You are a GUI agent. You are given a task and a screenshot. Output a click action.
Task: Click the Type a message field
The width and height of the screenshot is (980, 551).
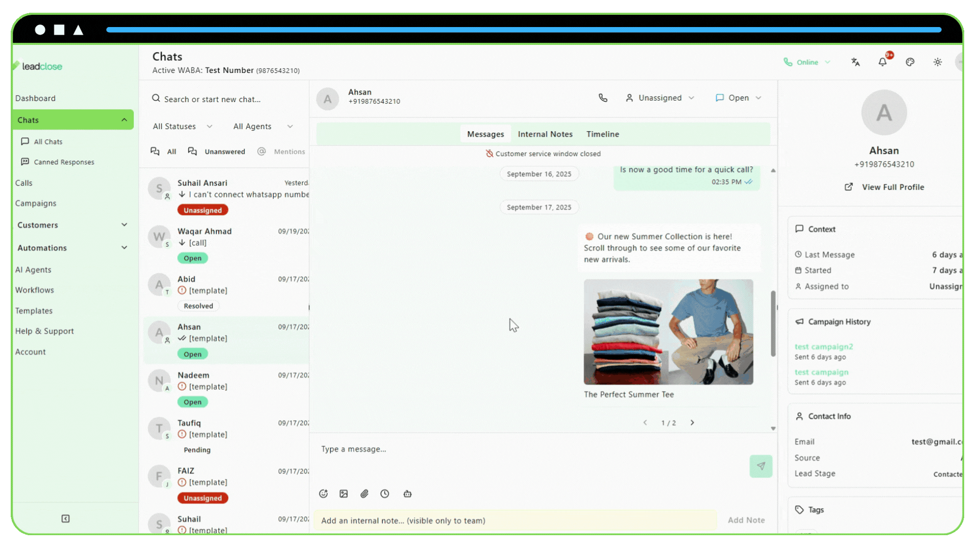(531, 449)
